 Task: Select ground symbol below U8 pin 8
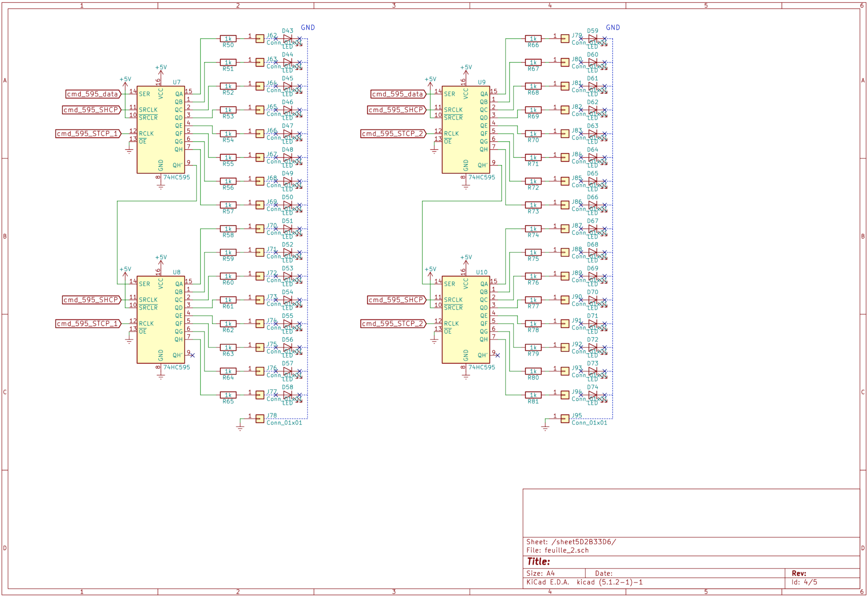(x=161, y=376)
